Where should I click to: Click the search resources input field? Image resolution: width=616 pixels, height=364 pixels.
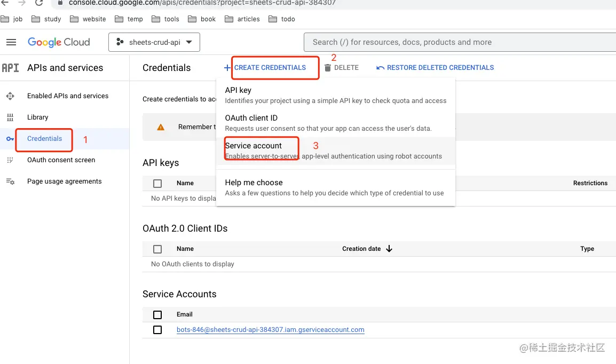click(x=459, y=42)
